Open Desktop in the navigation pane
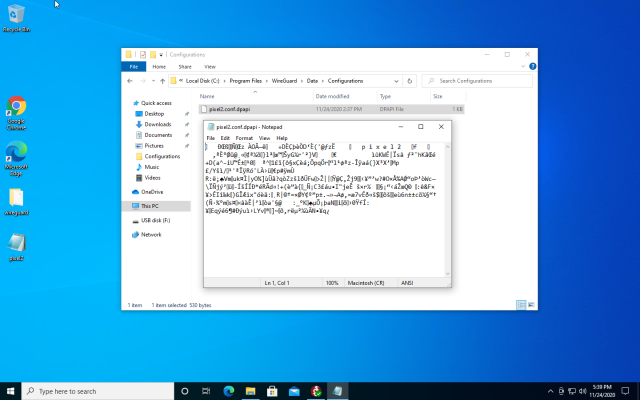 (x=154, y=113)
